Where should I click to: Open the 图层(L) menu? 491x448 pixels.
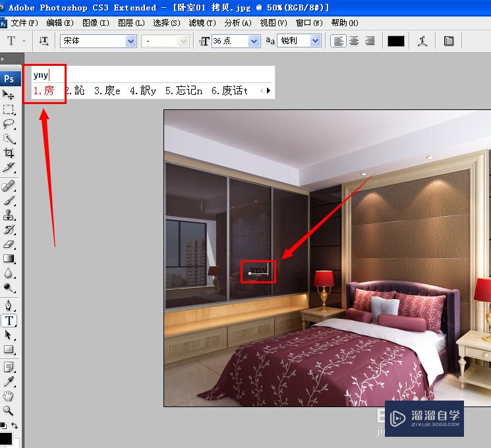[131, 23]
